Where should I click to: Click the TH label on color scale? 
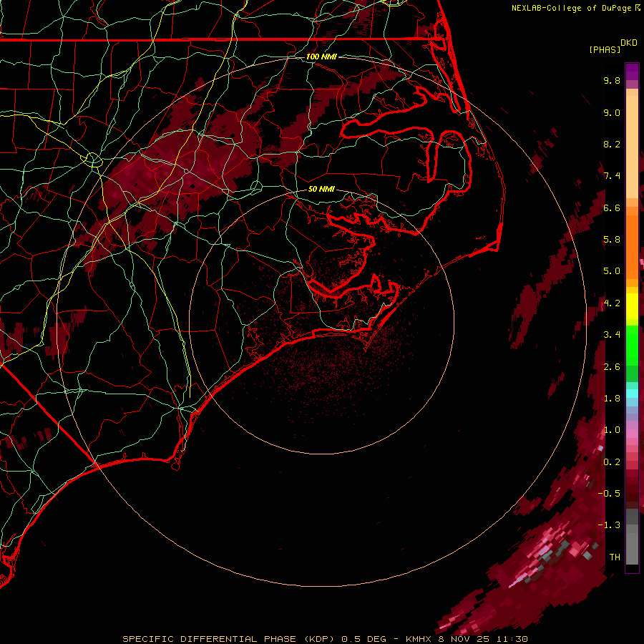click(615, 557)
